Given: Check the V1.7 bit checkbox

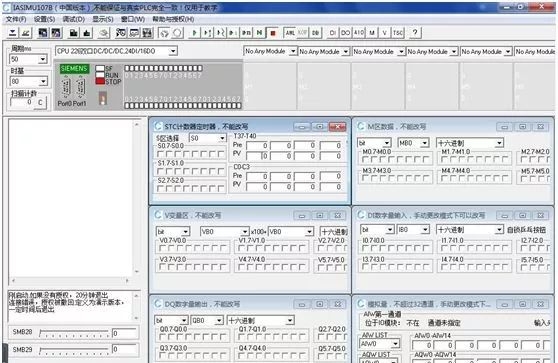Looking at the screenshot, I should click(x=242, y=248).
